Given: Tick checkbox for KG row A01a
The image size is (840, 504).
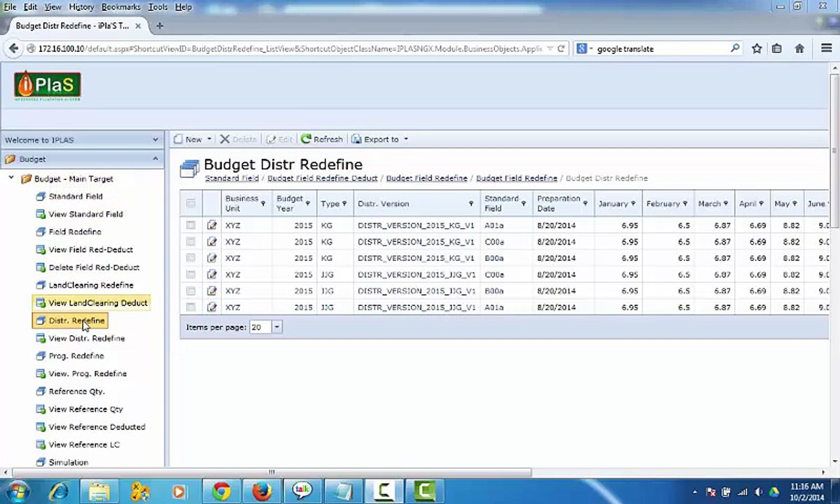Looking at the screenshot, I should [x=190, y=225].
